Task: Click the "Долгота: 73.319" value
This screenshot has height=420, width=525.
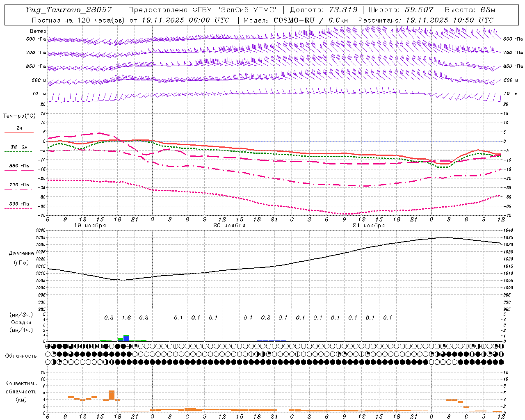Action: click(324, 10)
